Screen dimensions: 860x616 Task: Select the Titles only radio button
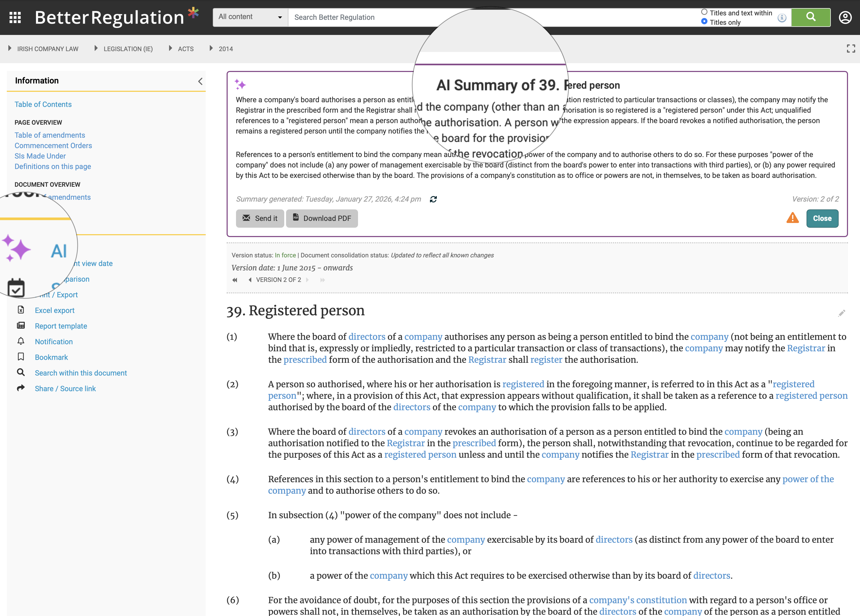705,22
